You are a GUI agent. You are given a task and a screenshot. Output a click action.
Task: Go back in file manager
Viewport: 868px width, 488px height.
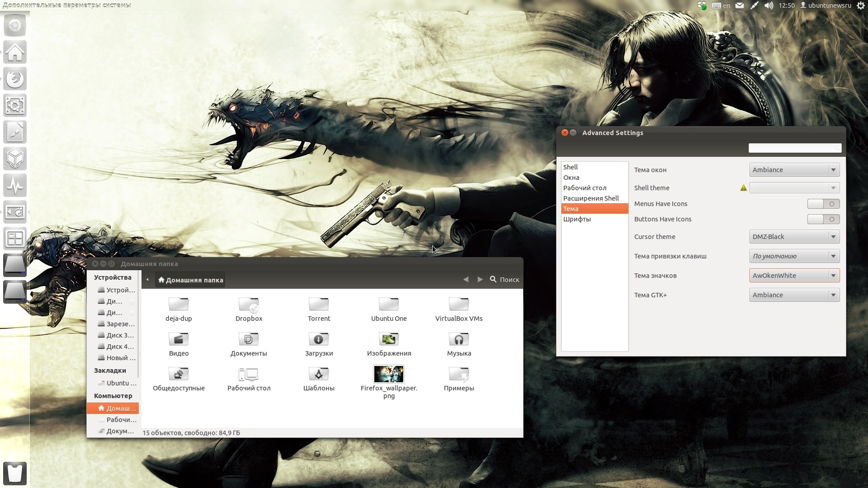tap(466, 280)
